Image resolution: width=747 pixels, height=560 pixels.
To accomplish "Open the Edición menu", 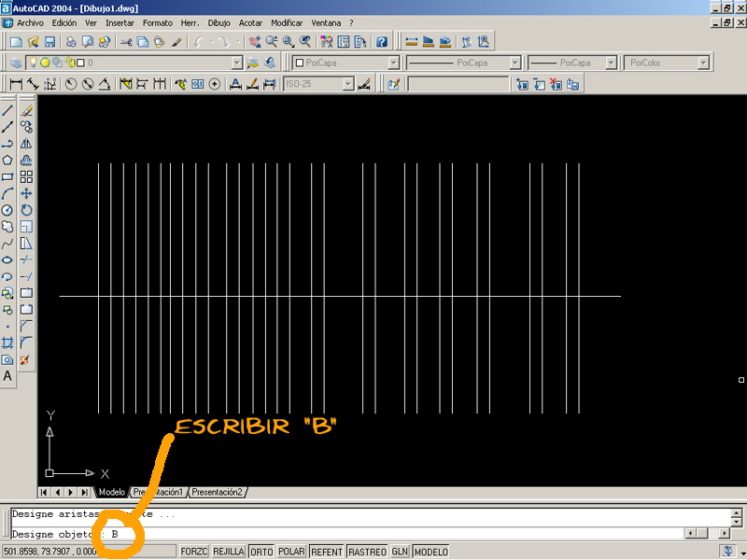I will (x=64, y=22).
